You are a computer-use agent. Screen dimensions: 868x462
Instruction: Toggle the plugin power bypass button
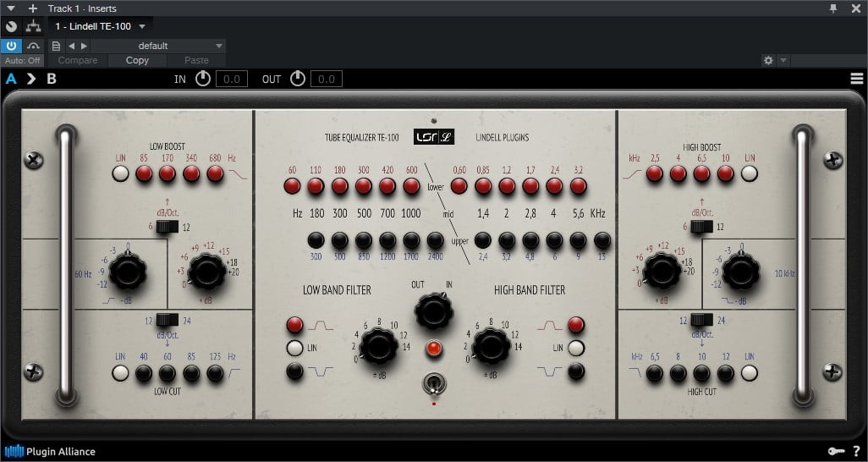pos(11,46)
